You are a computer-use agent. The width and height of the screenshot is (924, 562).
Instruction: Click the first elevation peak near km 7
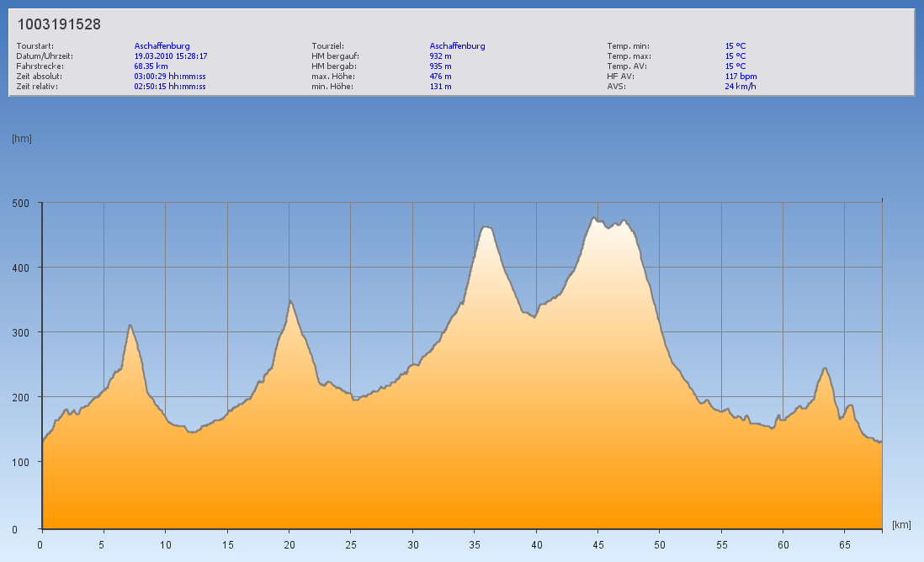pos(130,326)
